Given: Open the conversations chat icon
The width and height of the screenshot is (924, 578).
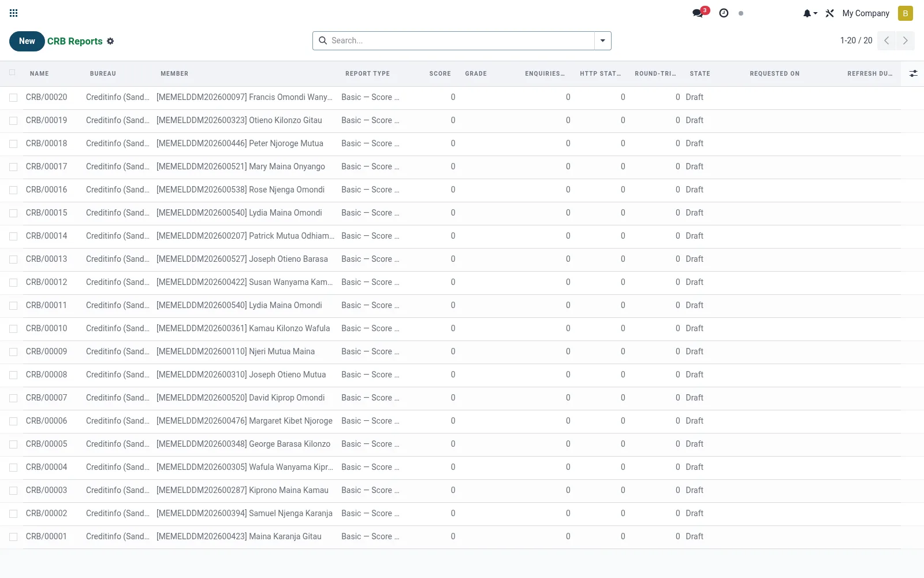Looking at the screenshot, I should [699, 13].
